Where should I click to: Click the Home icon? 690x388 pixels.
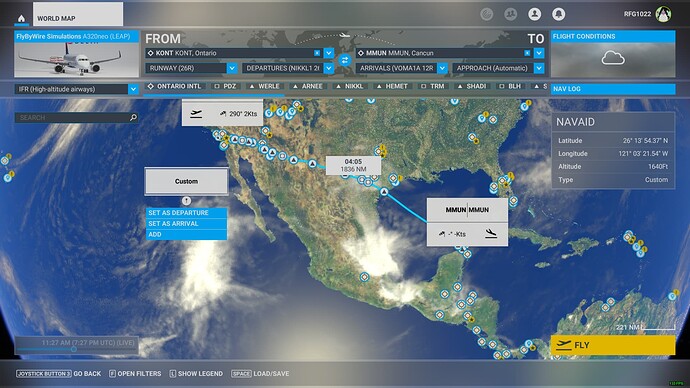tap(21, 18)
